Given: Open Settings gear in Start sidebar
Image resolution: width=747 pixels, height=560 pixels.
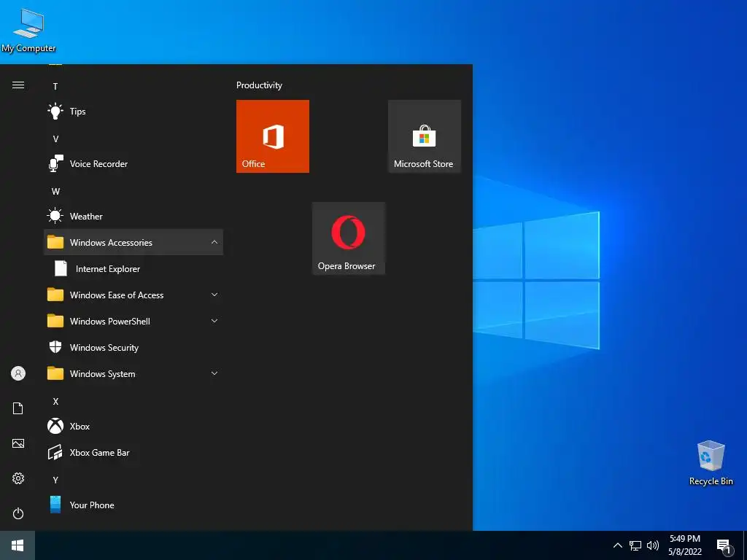Looking at the screenshot, I should pos(18,478).
